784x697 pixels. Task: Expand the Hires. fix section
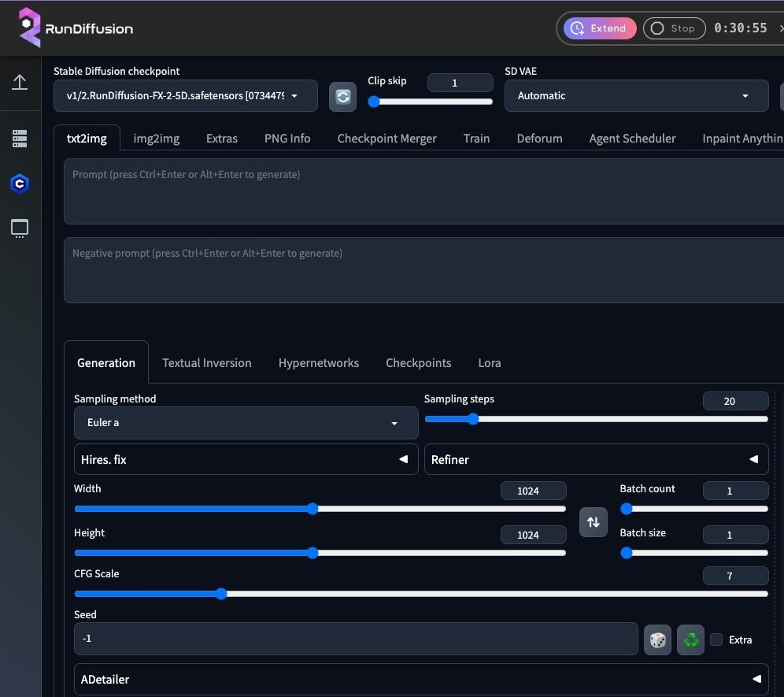pyautogui.click(x=246, y=459)
